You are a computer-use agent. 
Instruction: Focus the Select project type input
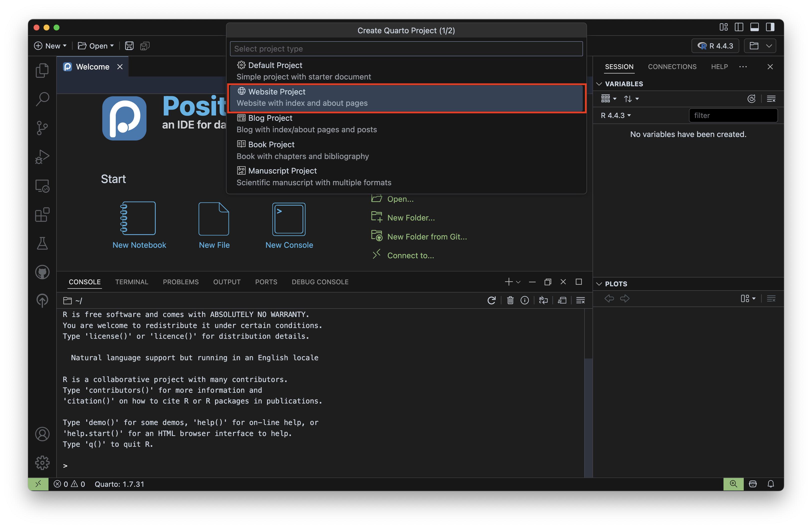click(x=406, y=48)
